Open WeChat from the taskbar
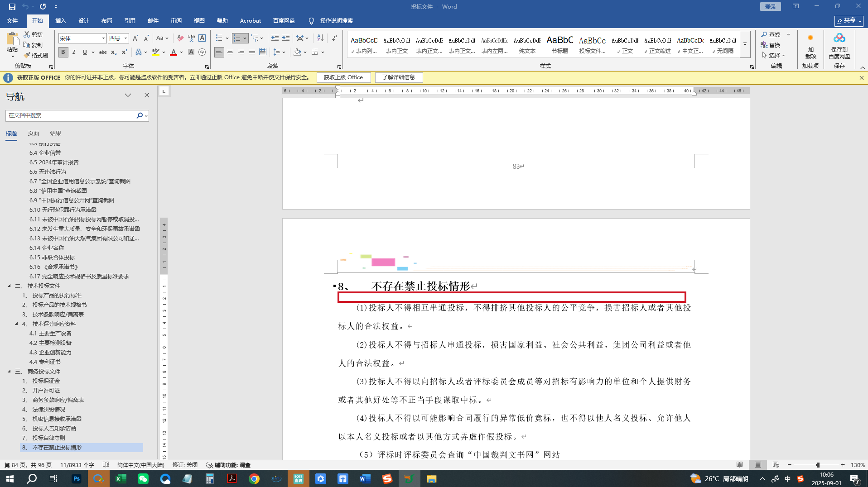Image resolution: width=868 pixels, height=487 pixels. coord(143,478)
